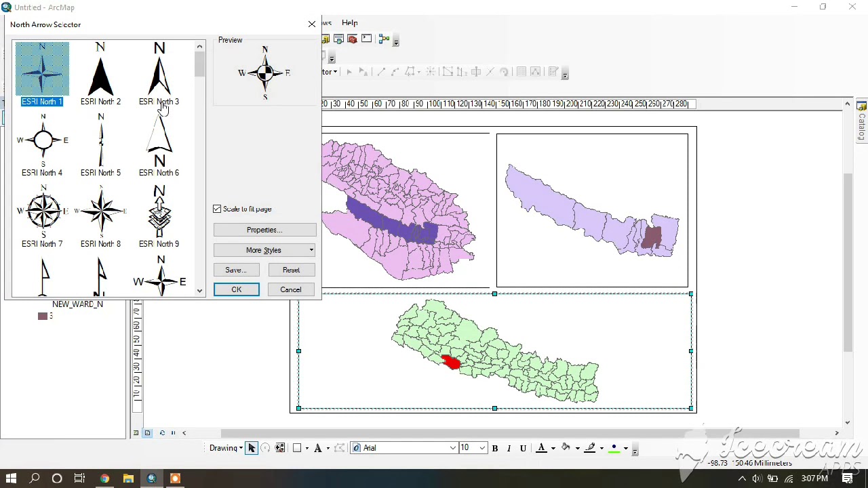Pause drawing button
The image size is (868, 488).
pyautogui.click(x=173, y=432)
